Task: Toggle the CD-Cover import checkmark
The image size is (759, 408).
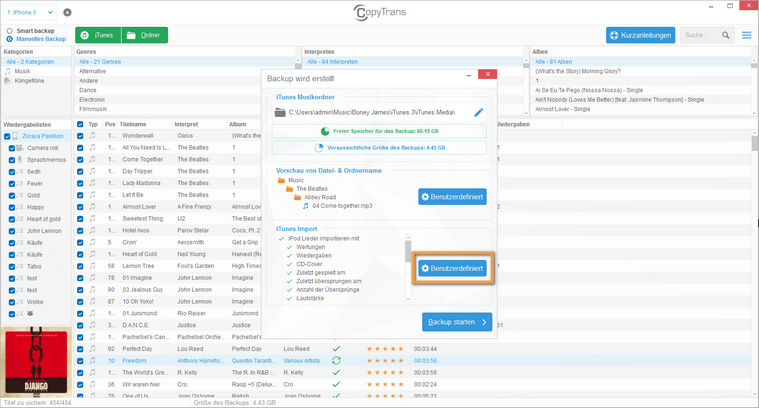Action: pyautogui.click(x=289, y=264)
